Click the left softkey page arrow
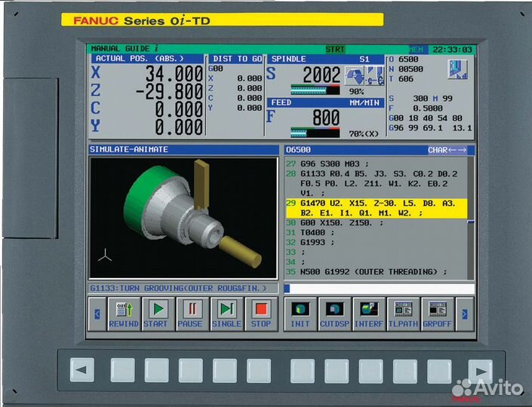The height and width of the screenshot is (407, 532). (x=96, y=314)
